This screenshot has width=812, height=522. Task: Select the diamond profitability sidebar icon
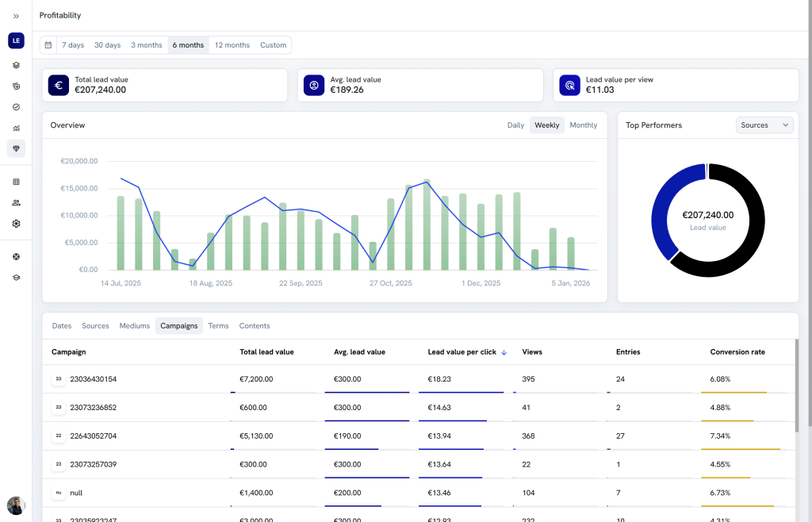point(16,148)
